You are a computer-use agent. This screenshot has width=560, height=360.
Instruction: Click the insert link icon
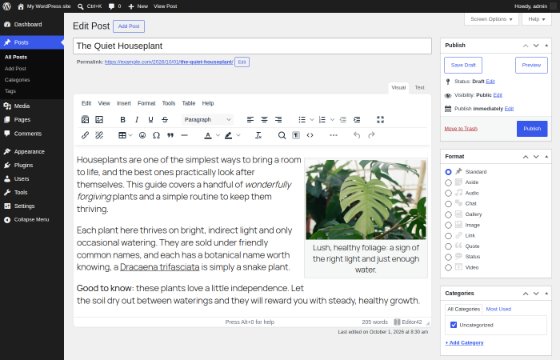coord(85,135)
